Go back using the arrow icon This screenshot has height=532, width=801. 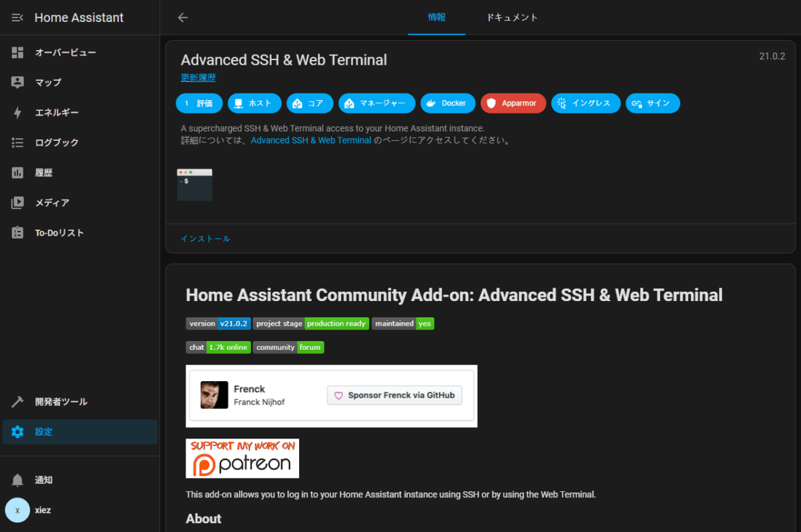point(183,17)
